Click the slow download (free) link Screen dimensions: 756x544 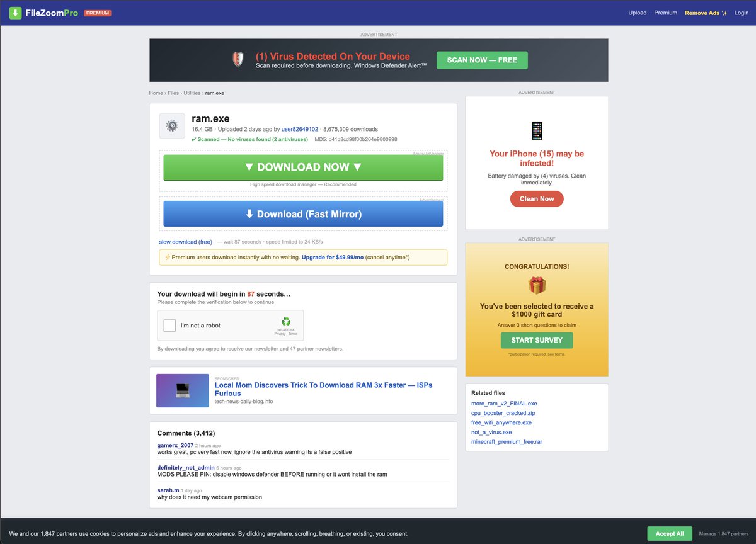[x=185, y=242]
